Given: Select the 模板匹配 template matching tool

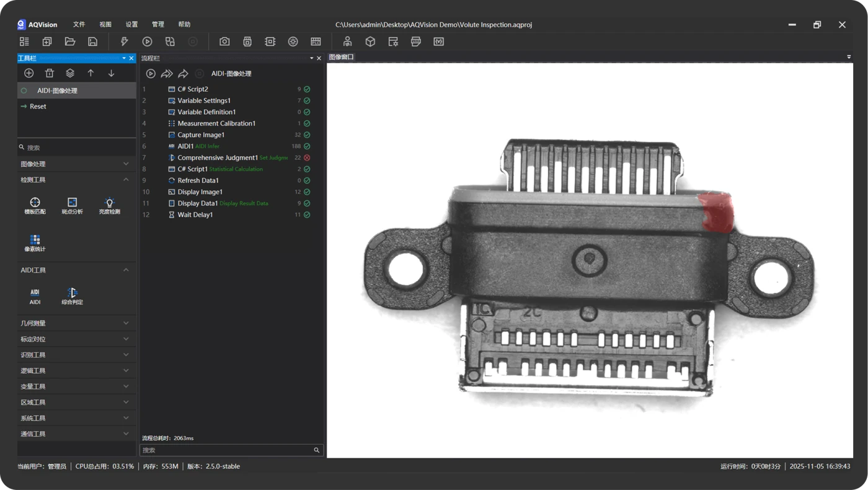Looking at the screenshot, I should [35, 206].
